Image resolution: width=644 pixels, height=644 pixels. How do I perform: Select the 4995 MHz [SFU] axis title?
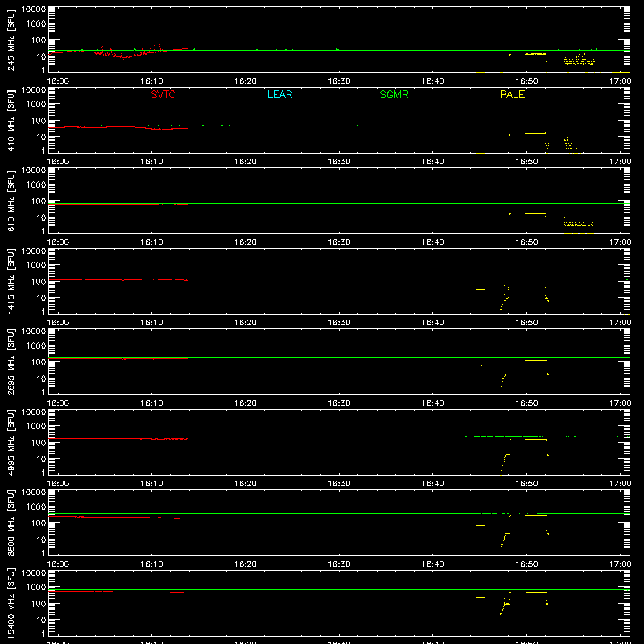11,443
